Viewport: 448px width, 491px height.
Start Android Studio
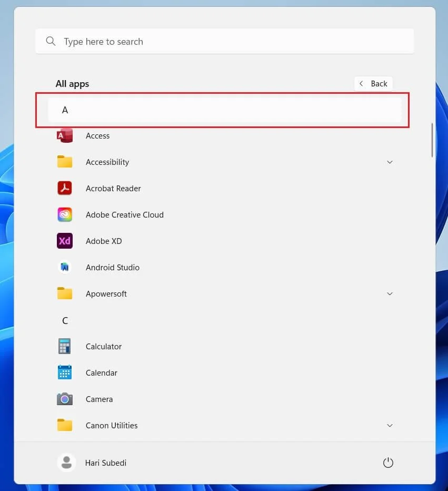tap(64, 267)
